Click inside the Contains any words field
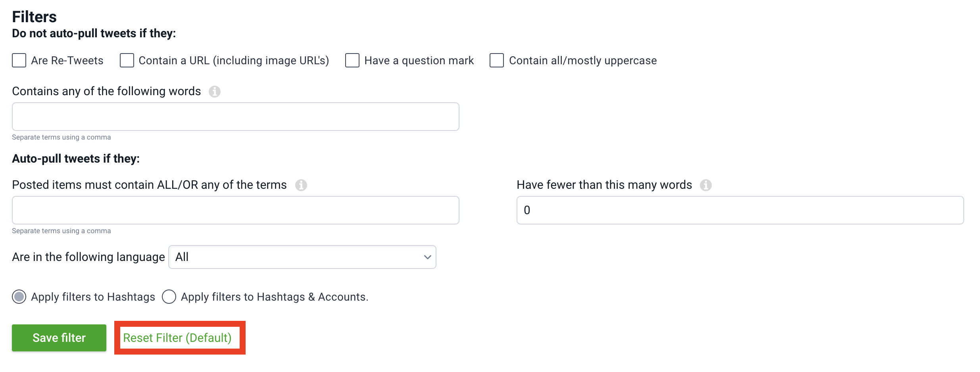 pyautogui.click(x=235, y=116)
